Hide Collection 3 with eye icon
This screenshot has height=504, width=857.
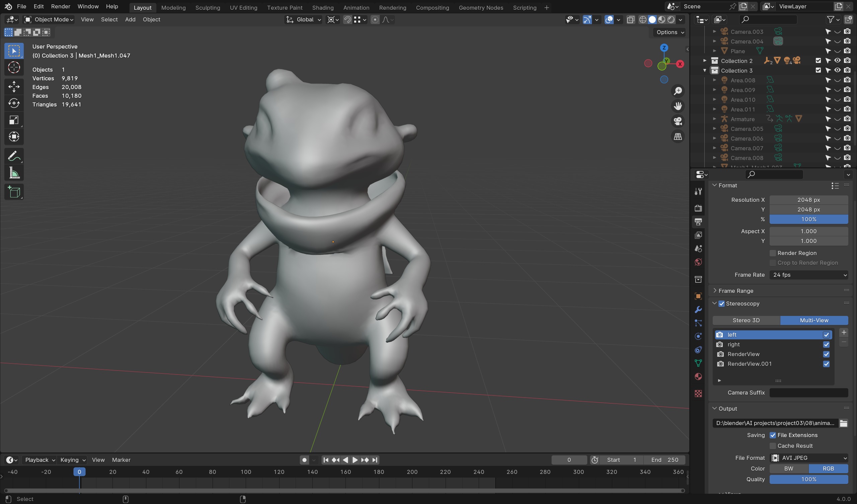(x=838, y=70)
